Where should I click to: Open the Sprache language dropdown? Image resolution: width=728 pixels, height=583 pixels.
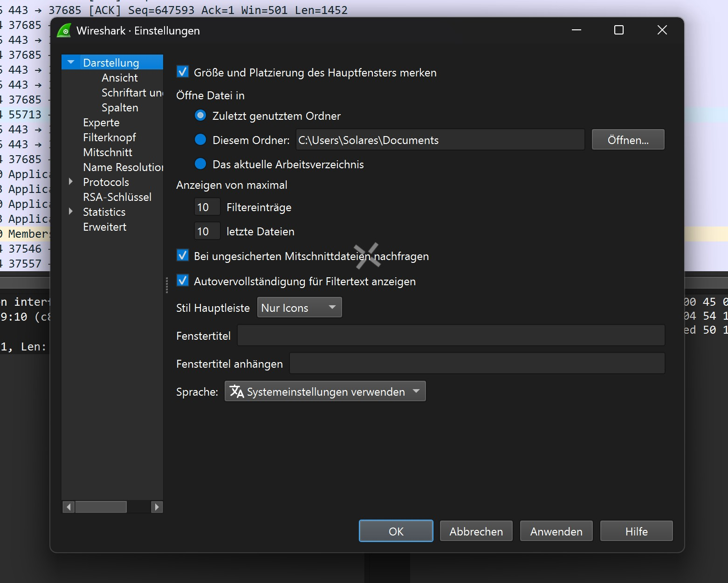[325, 391]
